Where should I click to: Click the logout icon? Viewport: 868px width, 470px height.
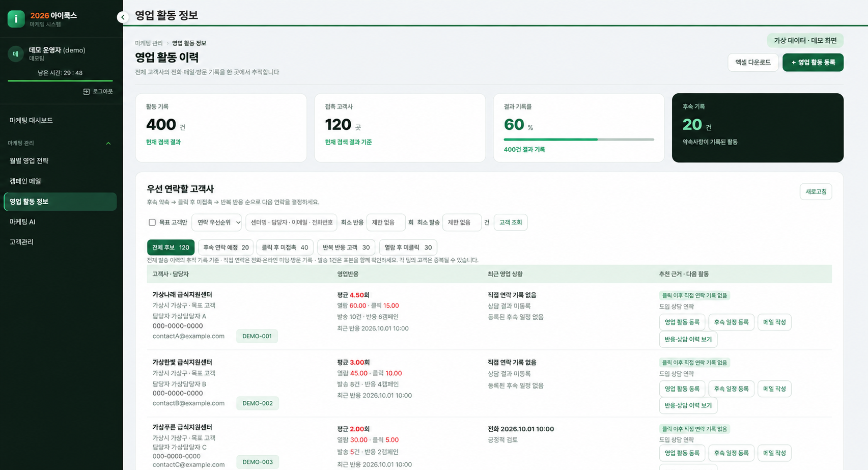click(86, 92)
